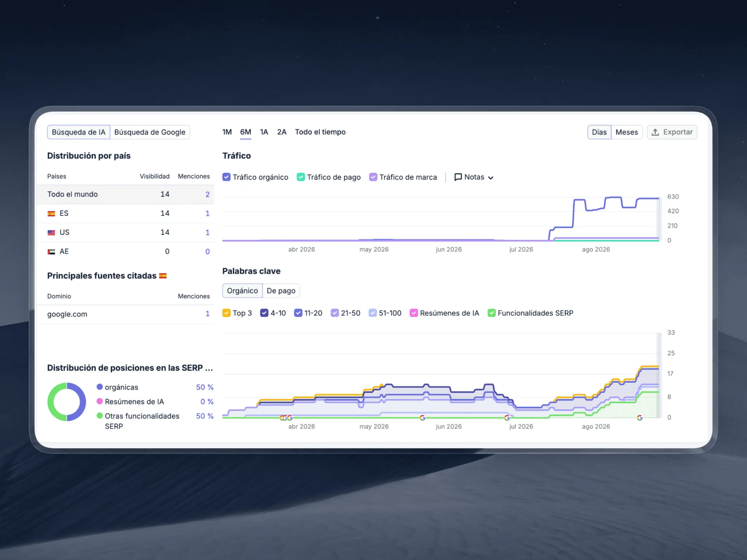Click the Google update marker near ago 2026

[x=640, y=418]
